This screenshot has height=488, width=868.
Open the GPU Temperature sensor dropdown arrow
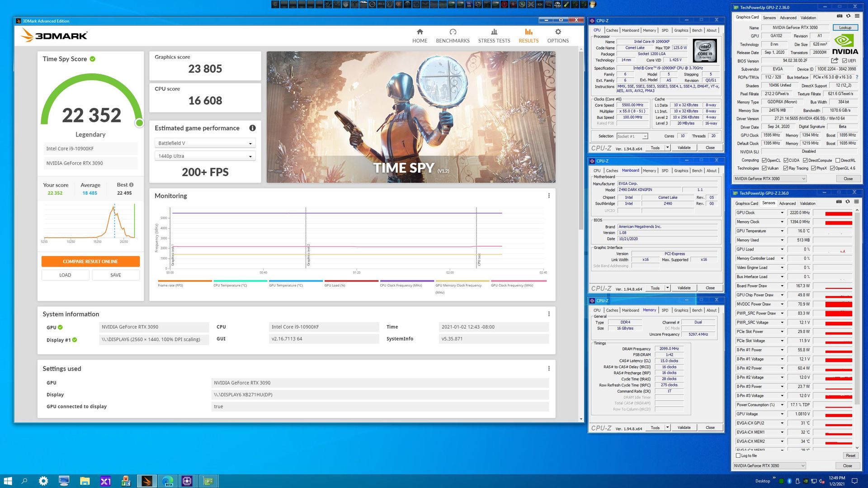pos(782,231)
